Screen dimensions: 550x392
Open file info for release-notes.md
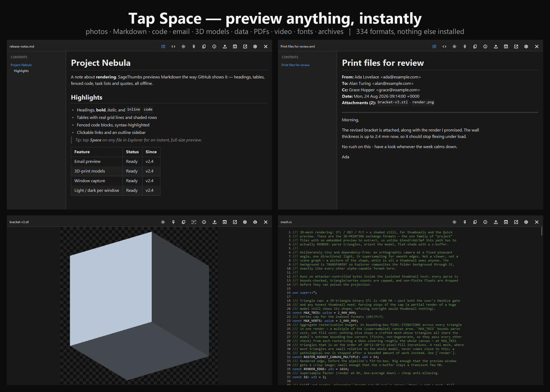(x=214, y=47)
